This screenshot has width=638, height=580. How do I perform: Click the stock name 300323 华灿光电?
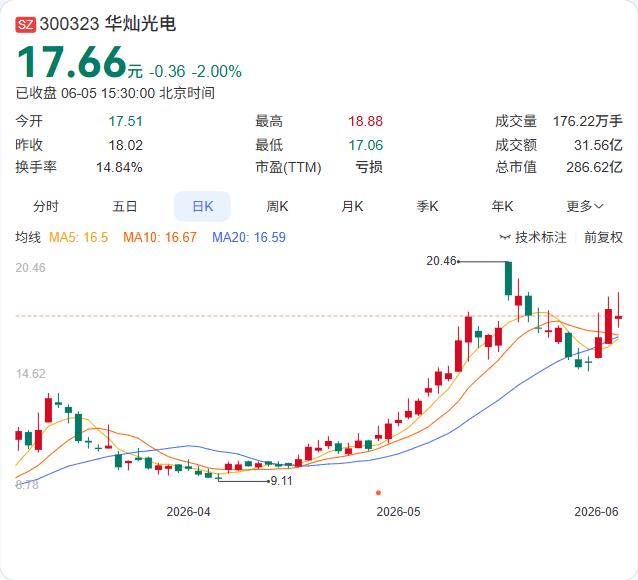click(x=108, y=24)
